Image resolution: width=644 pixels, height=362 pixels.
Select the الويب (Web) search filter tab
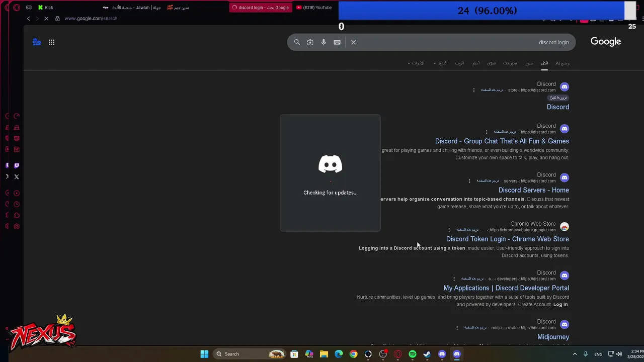click(x=459, y=63)
